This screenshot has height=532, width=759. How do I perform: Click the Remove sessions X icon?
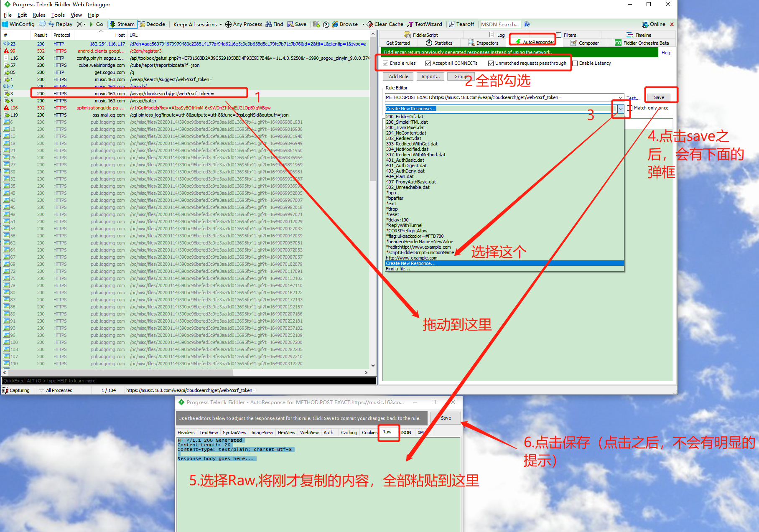pos(79,24)
